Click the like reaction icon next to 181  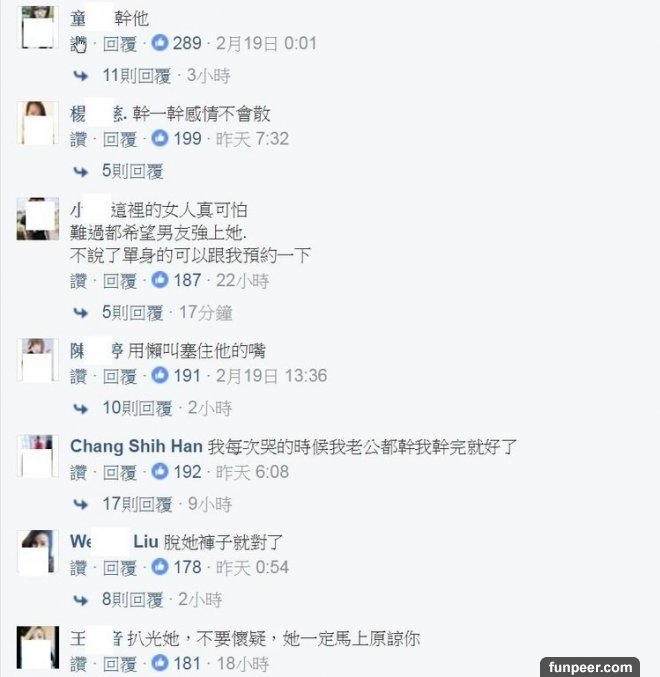tap(159, 663)
